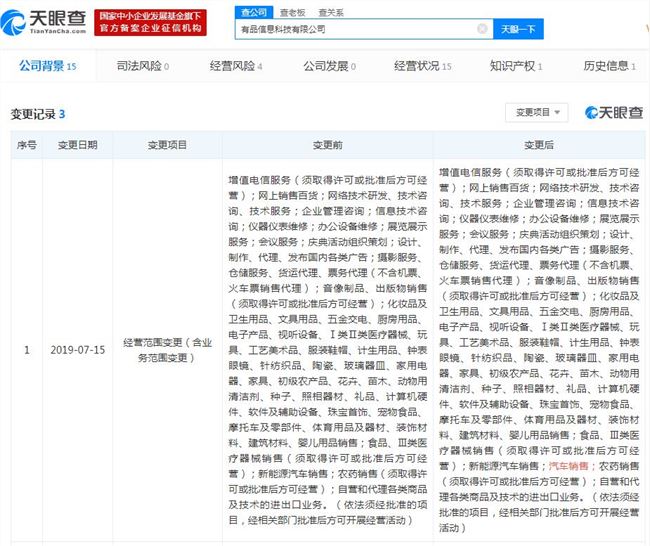Viewport: 650px width, 546px height.
Task: Open the 司法风险 tab
Action: click(x=143, y=66)
